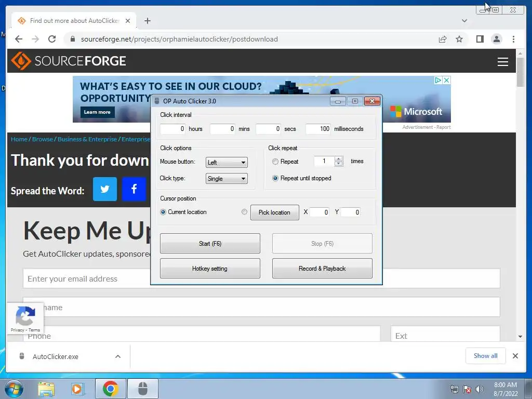Open Business & Enterprise breadcrumb

point(87,139)
